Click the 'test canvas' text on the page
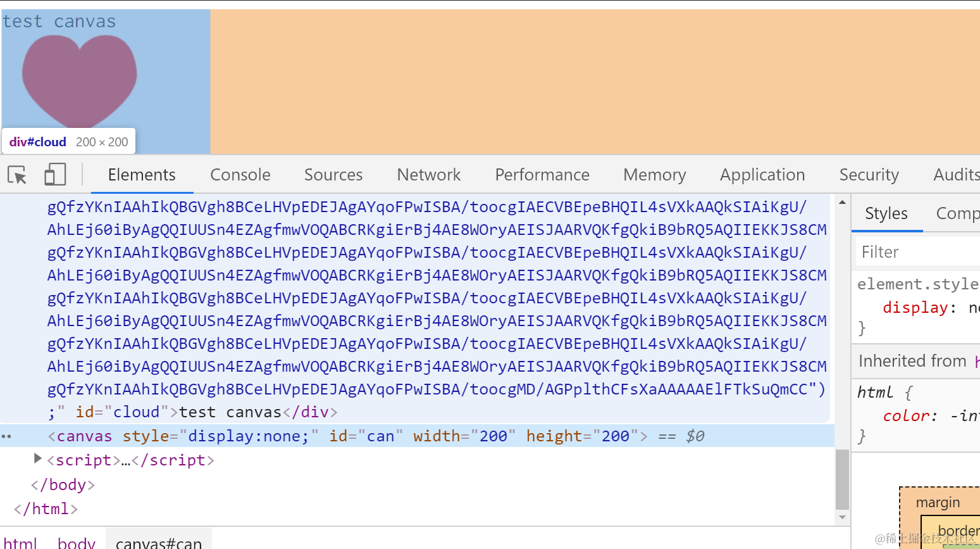The image size is (980, 549). click(59, 22)
